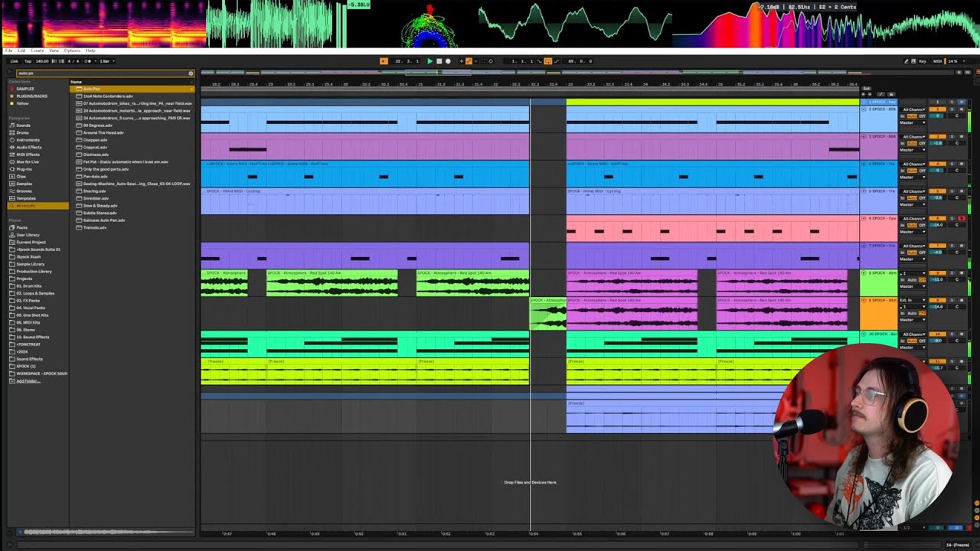Fold track 2 SPOCK - 808
This screenshot has width=980, height=551.
click(x=864, y=109)
